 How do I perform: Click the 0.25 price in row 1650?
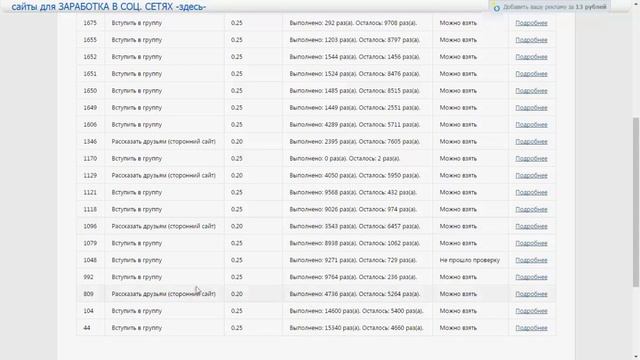click(x=236, y=91)
